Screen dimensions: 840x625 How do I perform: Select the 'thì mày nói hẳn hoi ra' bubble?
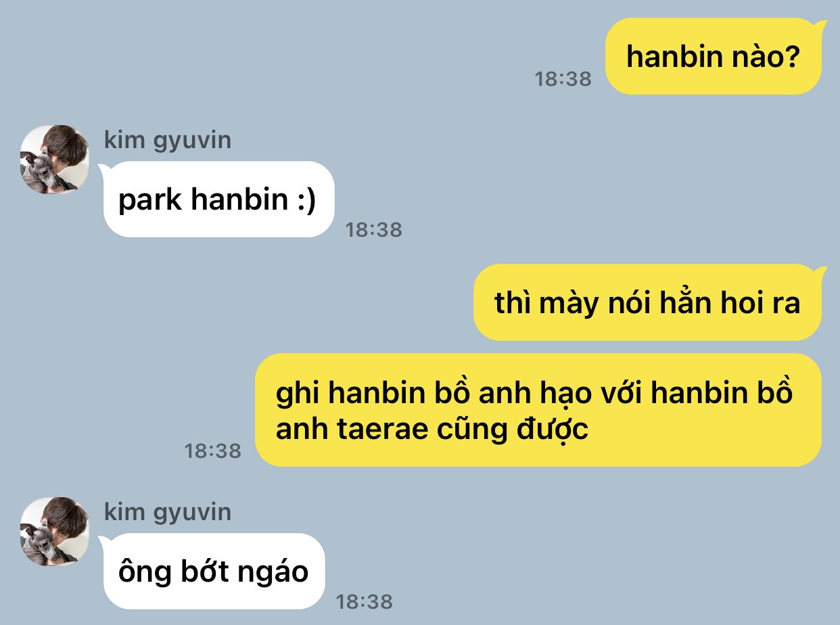[648, 302]
